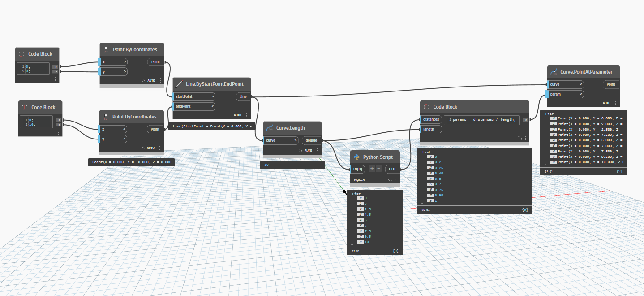The height and width of the screenshot is (296, 644).
Task: Click the Python Script node's Python logo icon
Action: point(356,157)
